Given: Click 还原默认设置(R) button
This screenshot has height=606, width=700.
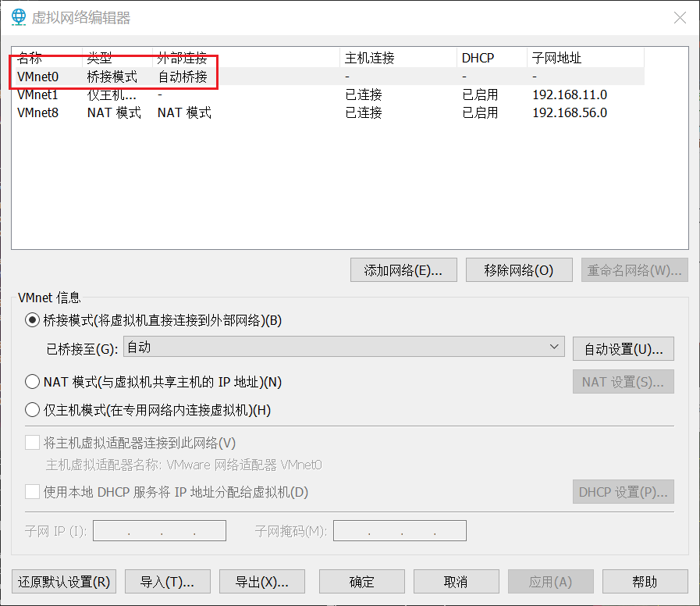Looking at the screenshot, I should point(64,582).
